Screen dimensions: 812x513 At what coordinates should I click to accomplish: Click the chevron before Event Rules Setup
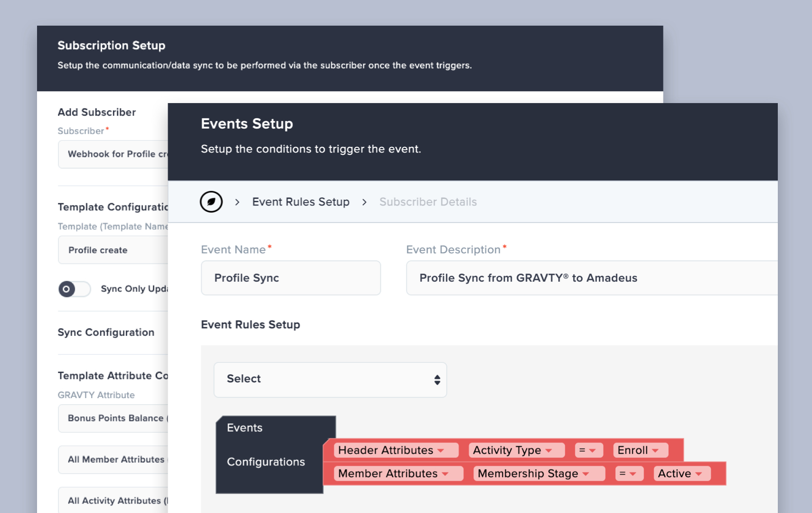pos(237,202)
